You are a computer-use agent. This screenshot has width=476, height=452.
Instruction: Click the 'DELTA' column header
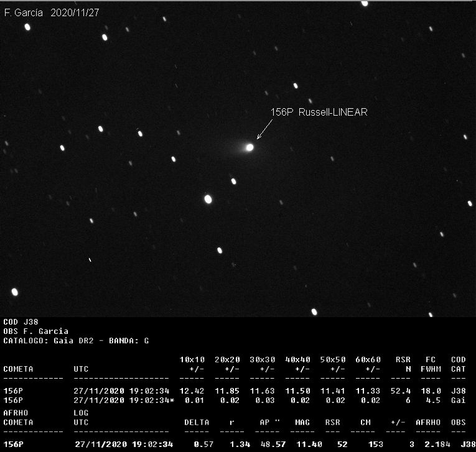(x=197, y=423)
